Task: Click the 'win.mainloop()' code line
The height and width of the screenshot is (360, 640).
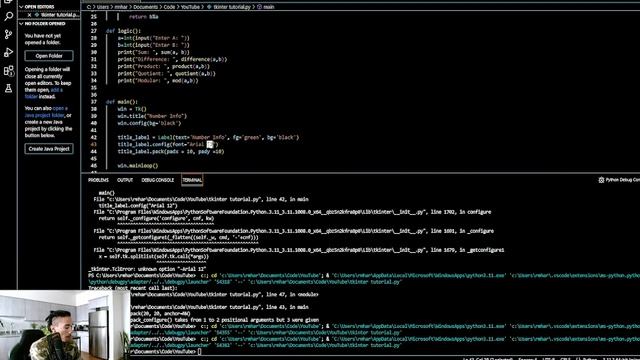Action: [x=138, y=166]
